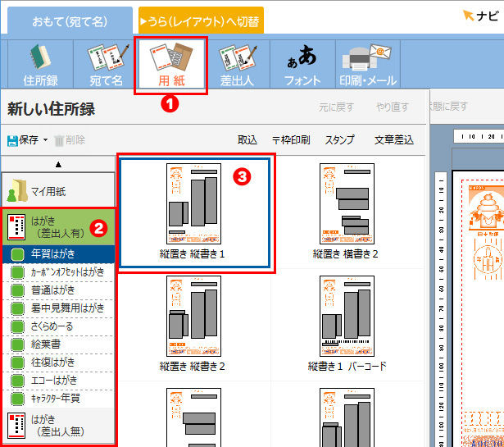Screen dimensions: 504x447
Task: Select 往復はがき paper type
Action: (58, 363)
